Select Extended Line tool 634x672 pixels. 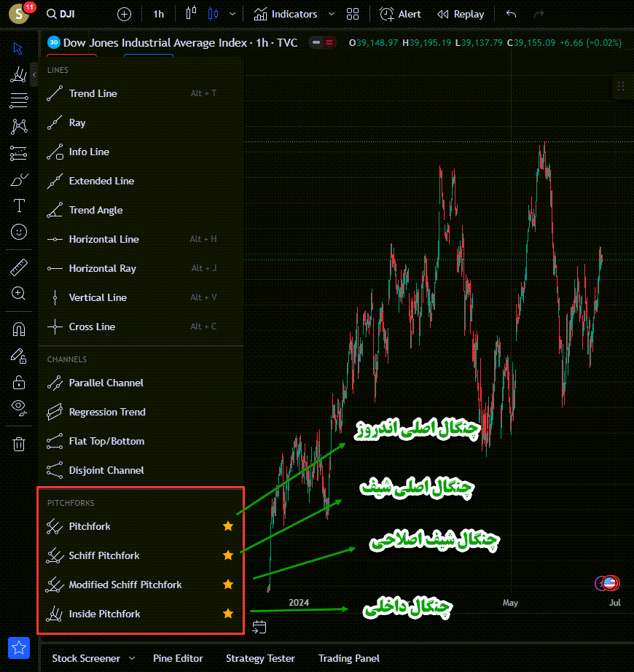click(x=141, y=181)
